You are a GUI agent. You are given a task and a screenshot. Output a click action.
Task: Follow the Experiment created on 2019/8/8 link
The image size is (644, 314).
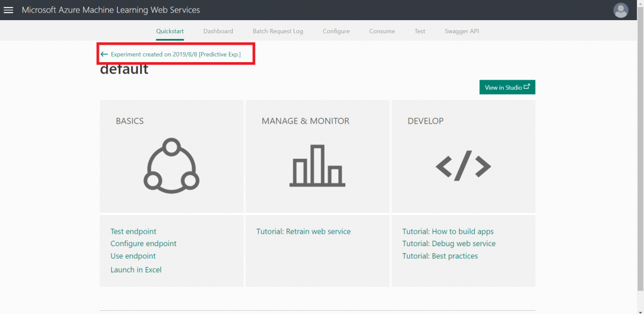click(176, 54)
